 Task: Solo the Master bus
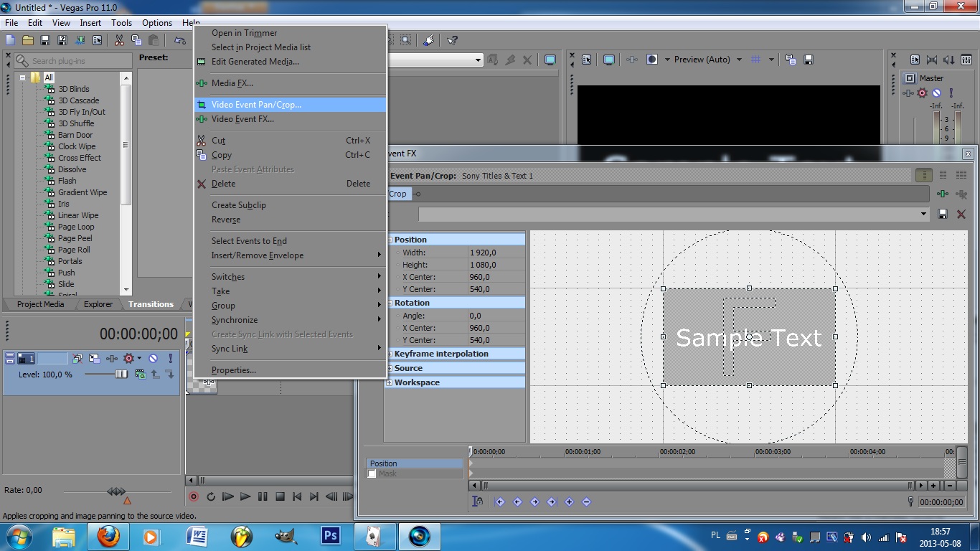[951, 93]
